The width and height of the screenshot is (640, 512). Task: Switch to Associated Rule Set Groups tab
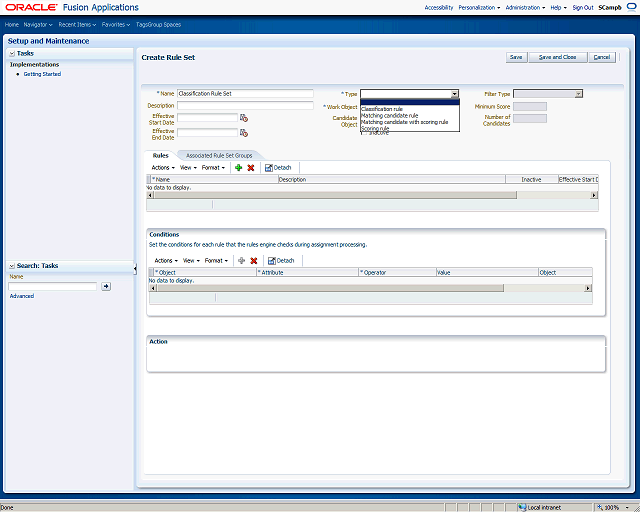click(219, 156)
